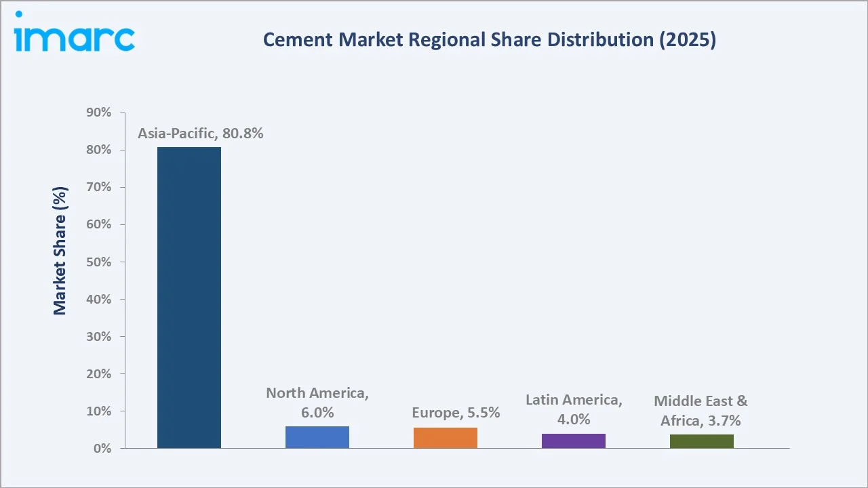
Task: Click the 10% axis tick label
Action: pyautogui.click(x=99, y=411)
